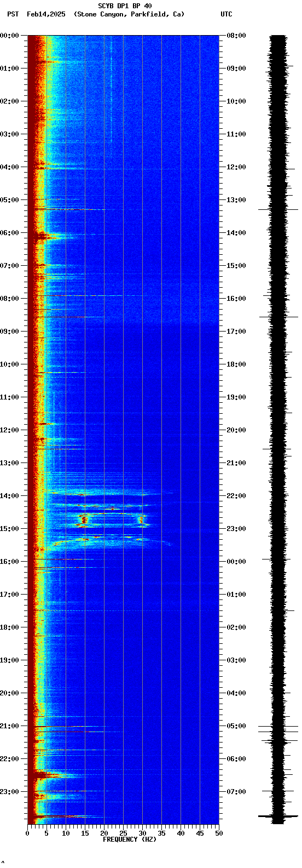This screenshot has width=302, height=868.
Task: Click frequency axis tick label '5'
Action: (x=47, y=833)
